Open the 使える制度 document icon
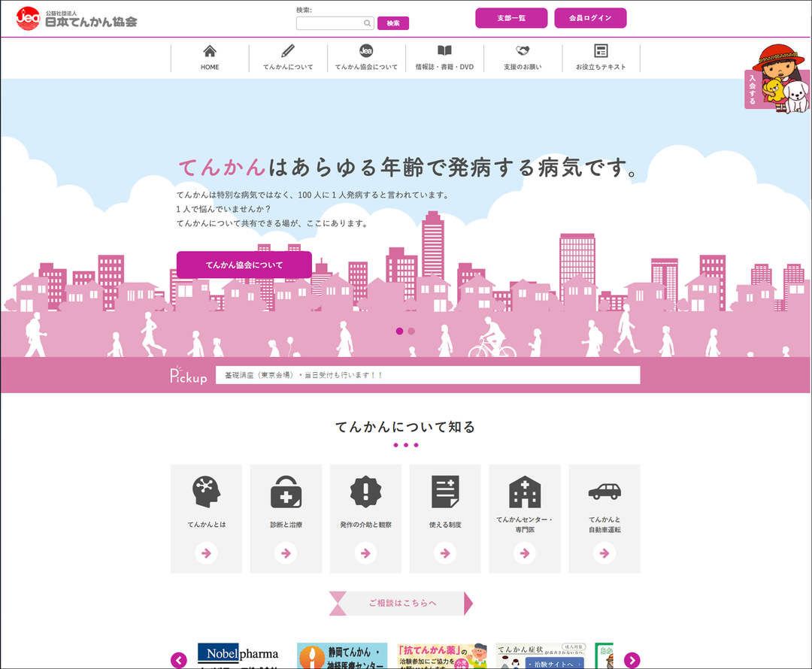812x669 pixels. (445, 493)
